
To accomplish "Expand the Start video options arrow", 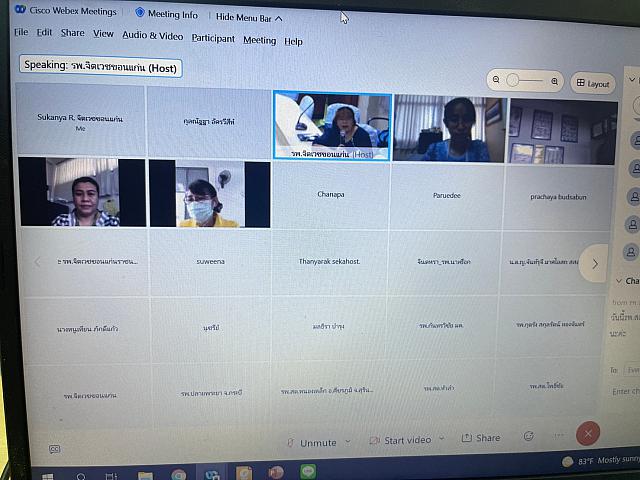I will [x=442, y=439].
